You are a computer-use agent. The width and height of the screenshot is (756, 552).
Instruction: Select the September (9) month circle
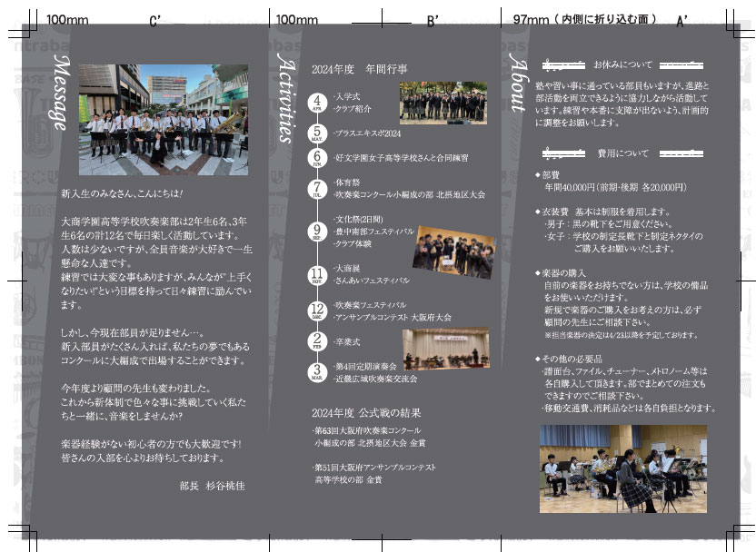[317, 232]
